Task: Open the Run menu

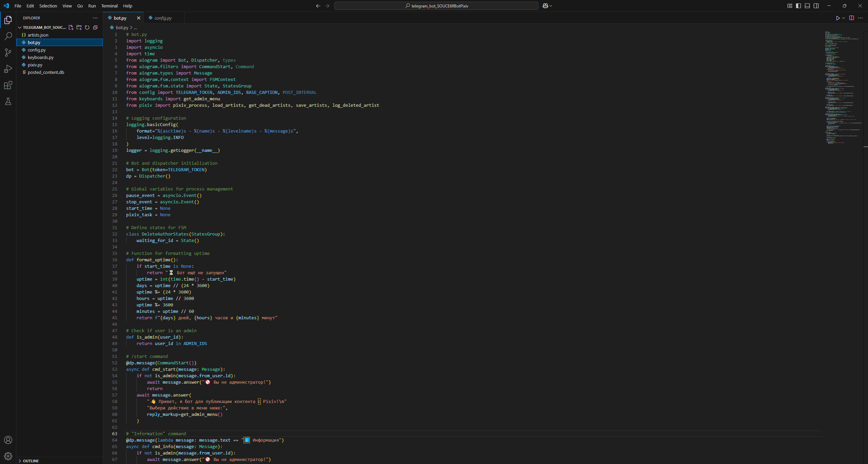Action: 92,6
